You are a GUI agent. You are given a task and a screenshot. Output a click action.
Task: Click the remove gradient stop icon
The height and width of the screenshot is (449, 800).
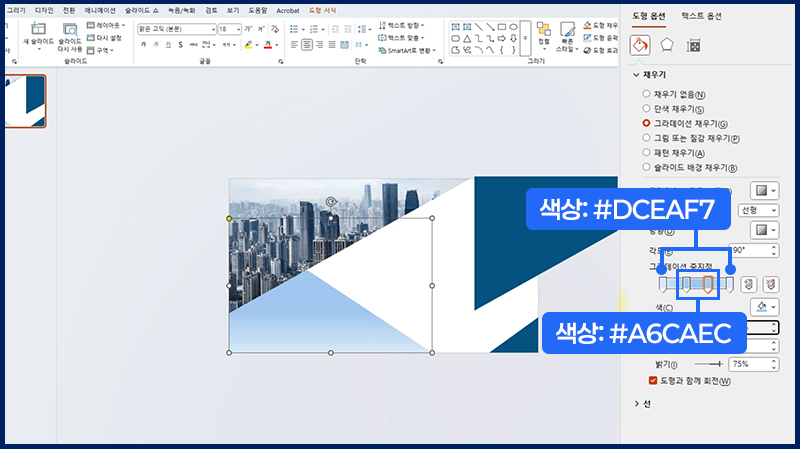click(x=770, y=284)
